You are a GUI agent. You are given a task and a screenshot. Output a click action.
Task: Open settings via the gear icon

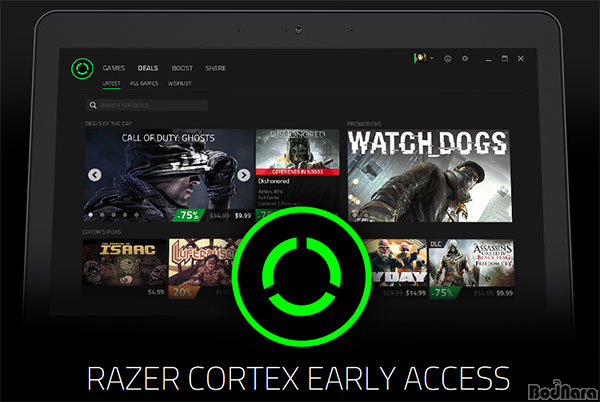pos(465,59)
